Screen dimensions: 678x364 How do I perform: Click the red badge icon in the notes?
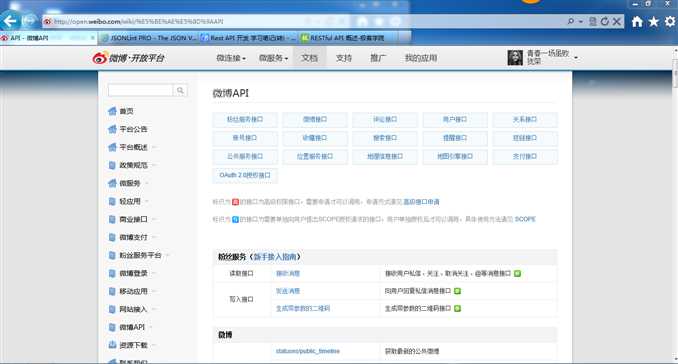point(235,202)
